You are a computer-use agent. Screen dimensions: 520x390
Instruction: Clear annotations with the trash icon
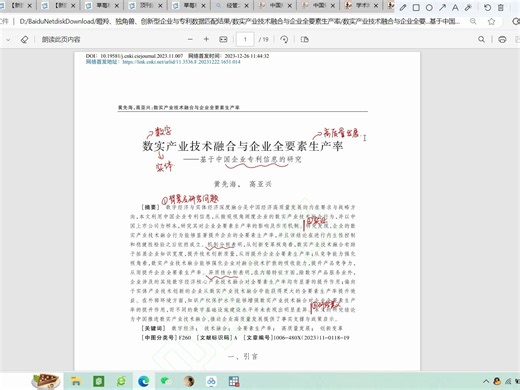pyautogui.click(x=500, y=7)
